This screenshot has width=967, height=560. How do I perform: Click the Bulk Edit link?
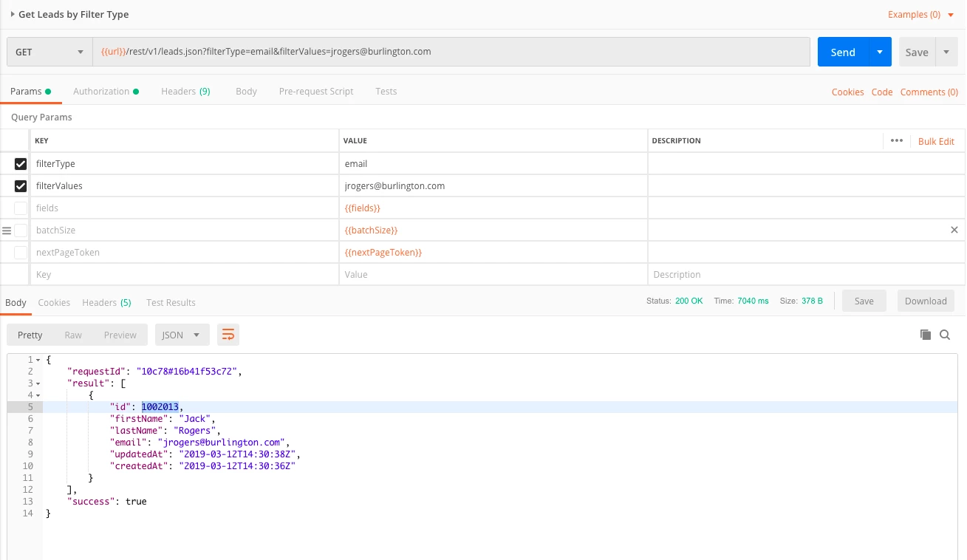pos(936,141)
